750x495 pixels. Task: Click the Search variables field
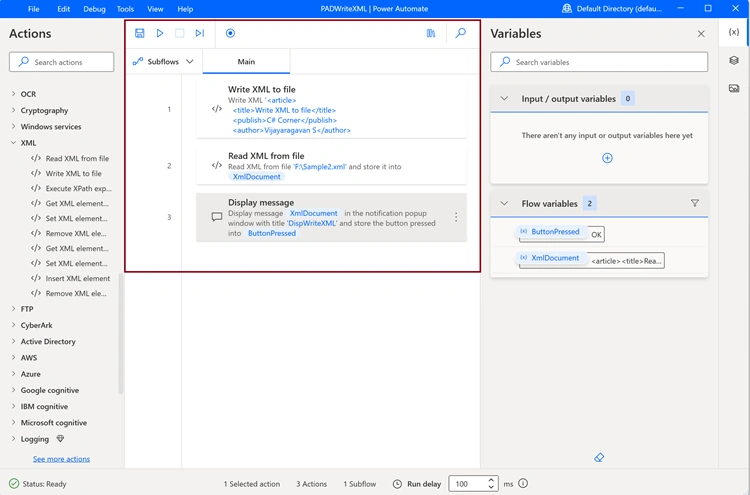(599, 62)
